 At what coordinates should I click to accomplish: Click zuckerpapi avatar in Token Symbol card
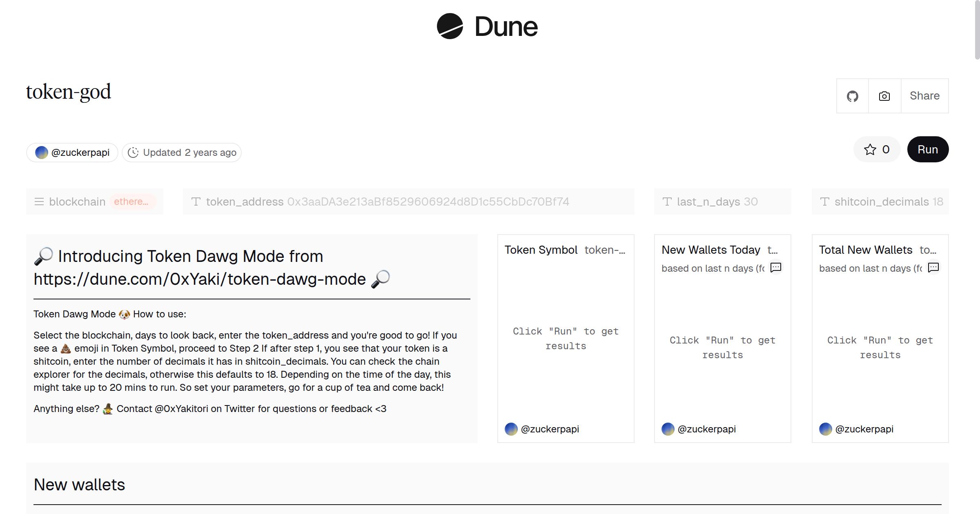click(511, 429)
